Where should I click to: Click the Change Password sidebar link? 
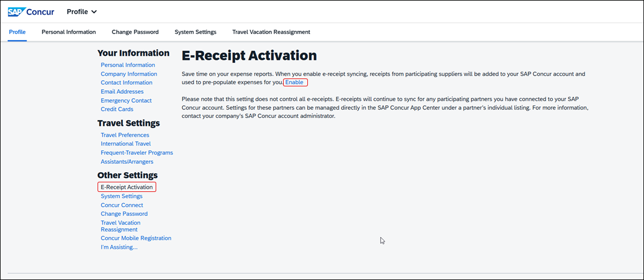coord(124,214)
